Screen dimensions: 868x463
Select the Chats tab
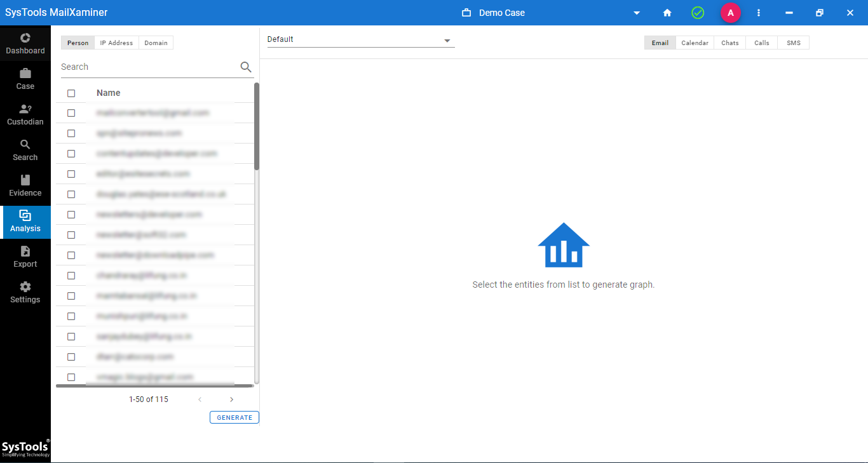(730, 43)
